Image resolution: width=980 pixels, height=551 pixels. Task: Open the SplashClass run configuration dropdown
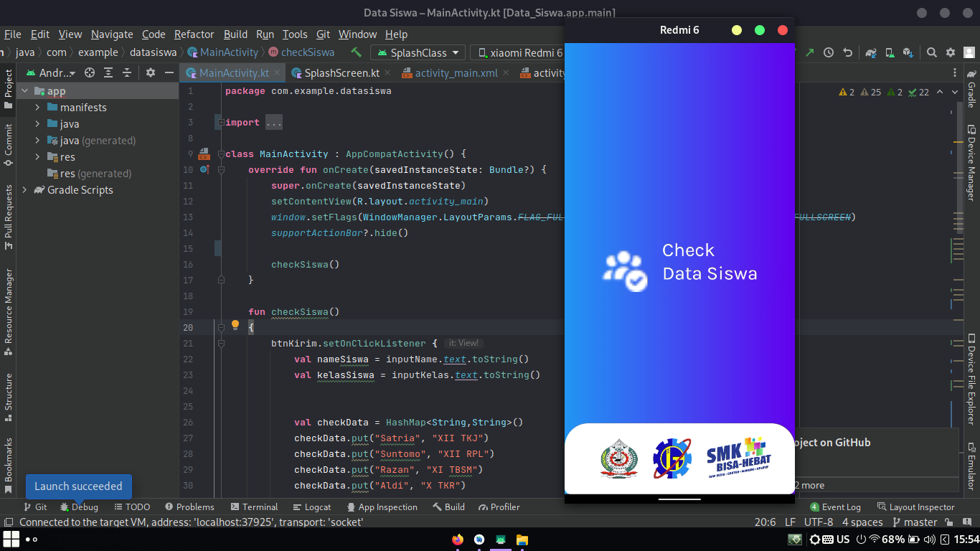[x=417, y=52]
